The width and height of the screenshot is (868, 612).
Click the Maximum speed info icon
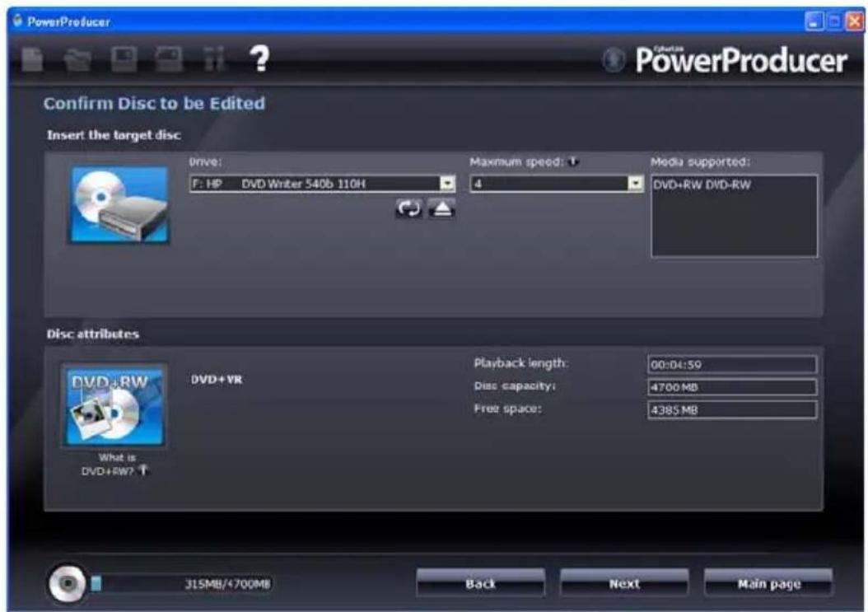coord(573,161)
